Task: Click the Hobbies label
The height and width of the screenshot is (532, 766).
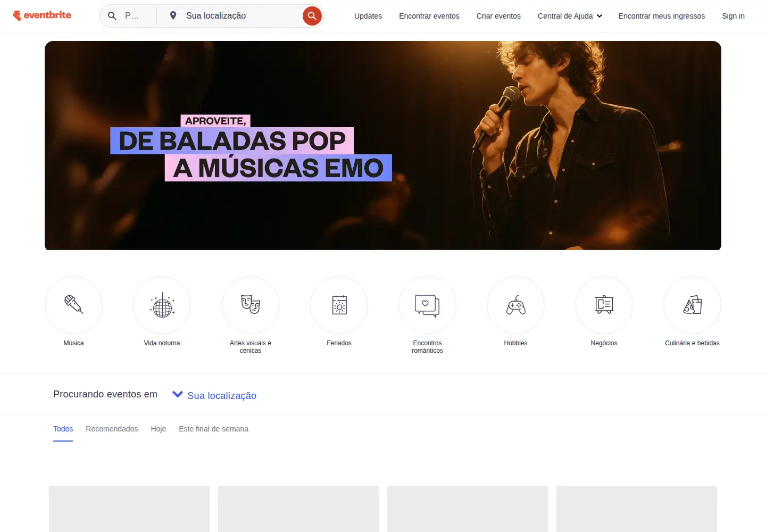Action: click(x=516, y=343)
